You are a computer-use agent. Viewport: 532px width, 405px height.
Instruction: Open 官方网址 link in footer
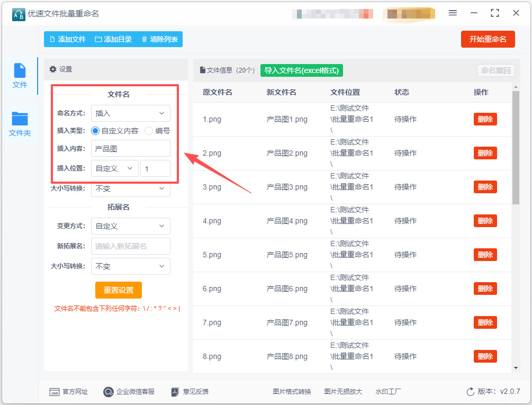point(75,392)
